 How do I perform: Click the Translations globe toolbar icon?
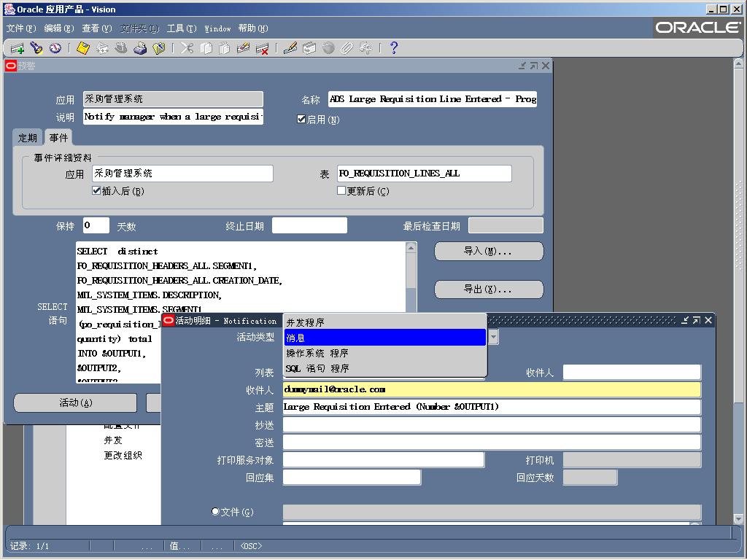click(x=328, y=48)
